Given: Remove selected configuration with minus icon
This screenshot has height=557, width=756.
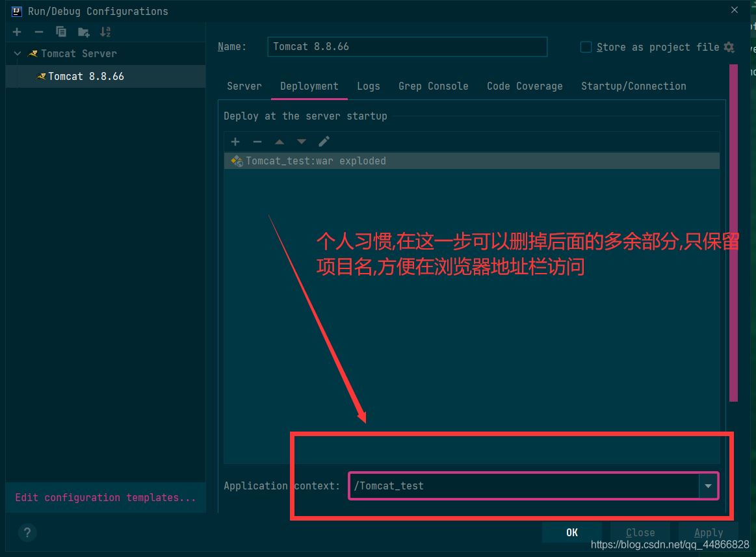Looking at the screenshot, I should [x=39, y=32].
